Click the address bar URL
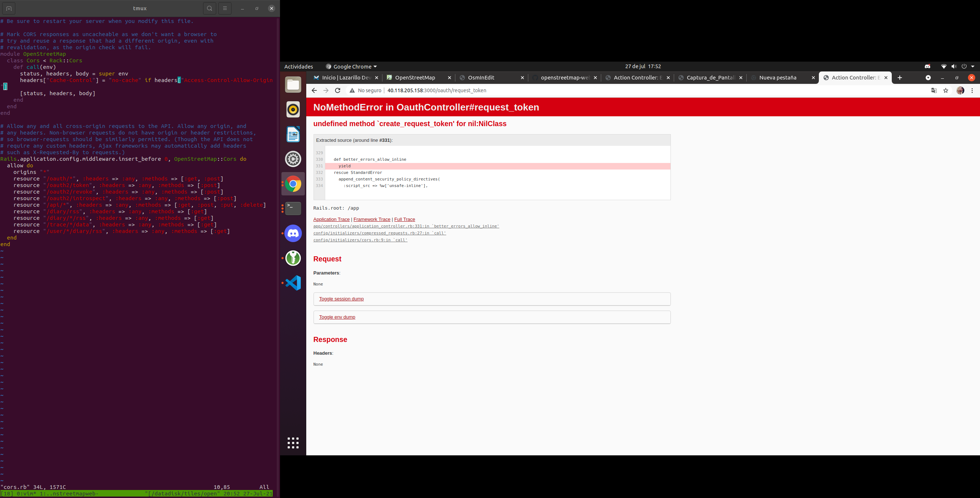 pos(437,90)
